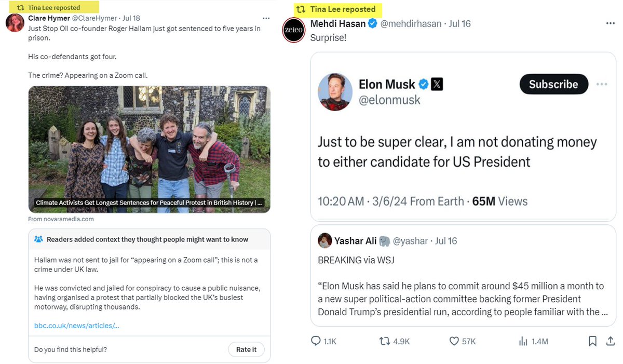Like Mehdi Hasan's post via heart icon
The height and width of the screenshot is (364, 623).
click(x=454, y=341)
